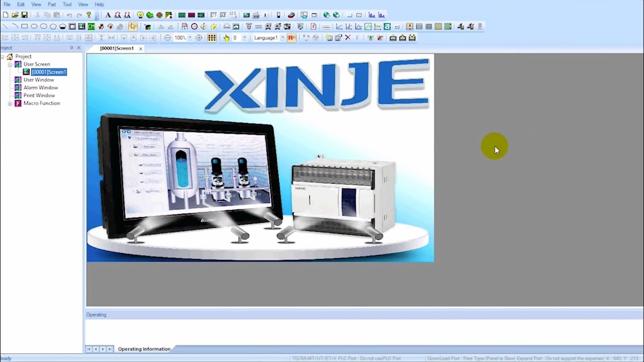Click the red R language toggle icon
The height and width of the screenshot is (362, 644).
tap(291, 38)
